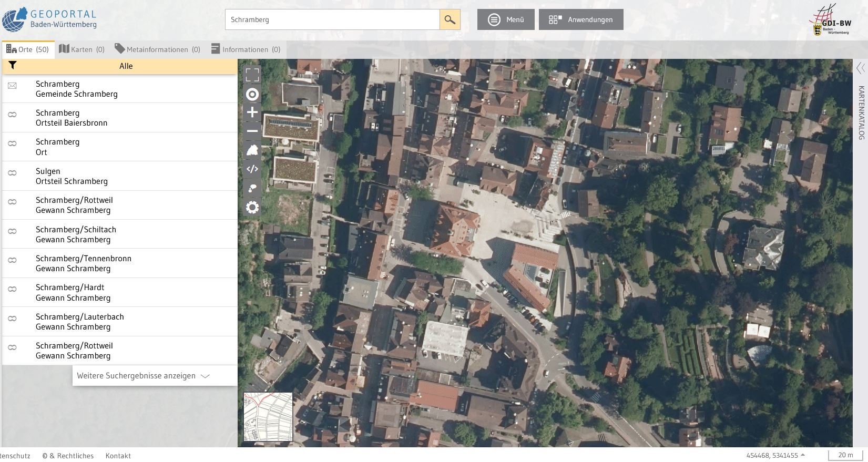Click the Schramberg search input field
The width and height of the screenshot is (868, 462).
click(x=332, y=19)
